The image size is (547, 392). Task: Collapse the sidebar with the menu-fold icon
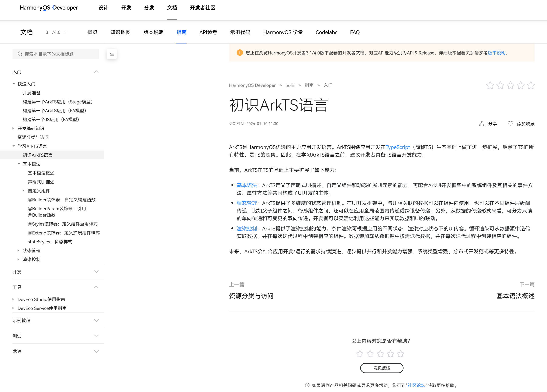coord(112,54)
